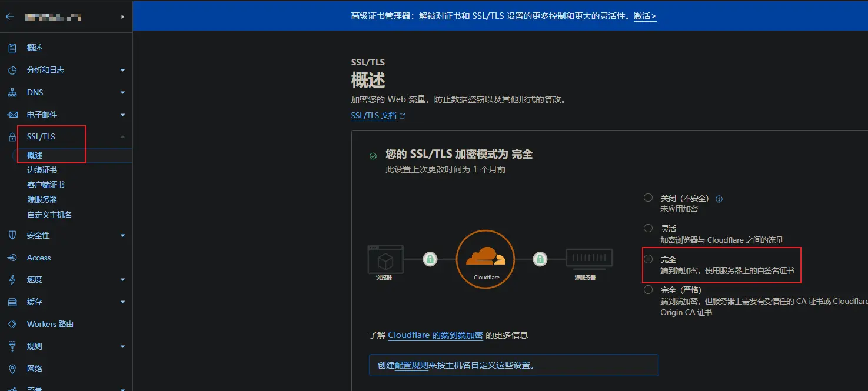Screen dimensions: 868x391
Task: Select the 完全 (严格) radio button
Action: pyautogui.click(x=648, y=290)
